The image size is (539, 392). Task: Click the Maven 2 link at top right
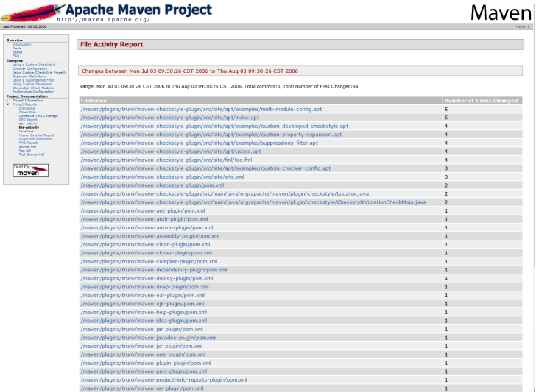click(523, 26)
